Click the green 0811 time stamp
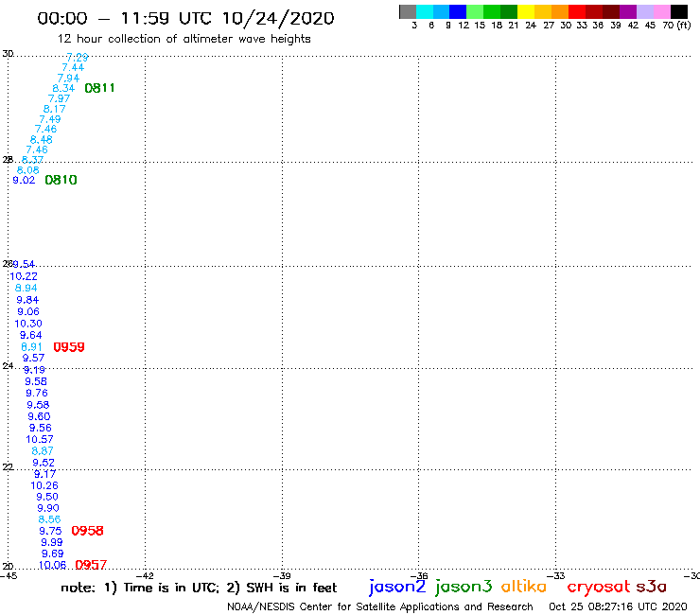The image size is (700, 615). [99, 88]
